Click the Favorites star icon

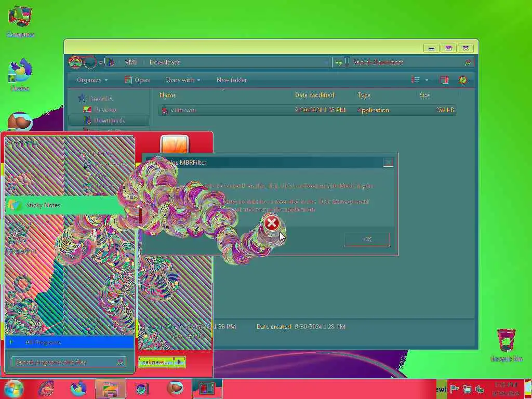pos(82,98)
